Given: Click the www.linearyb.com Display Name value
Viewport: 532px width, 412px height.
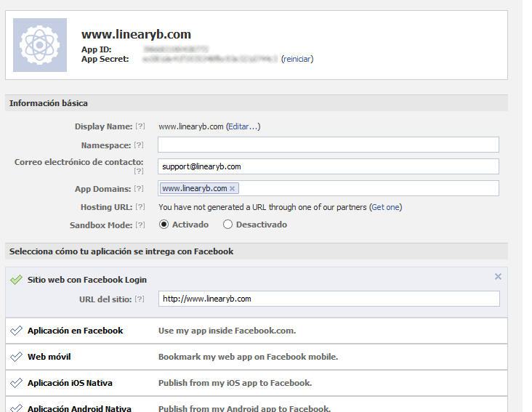Looking at the screenshot, I should [191, 126].
